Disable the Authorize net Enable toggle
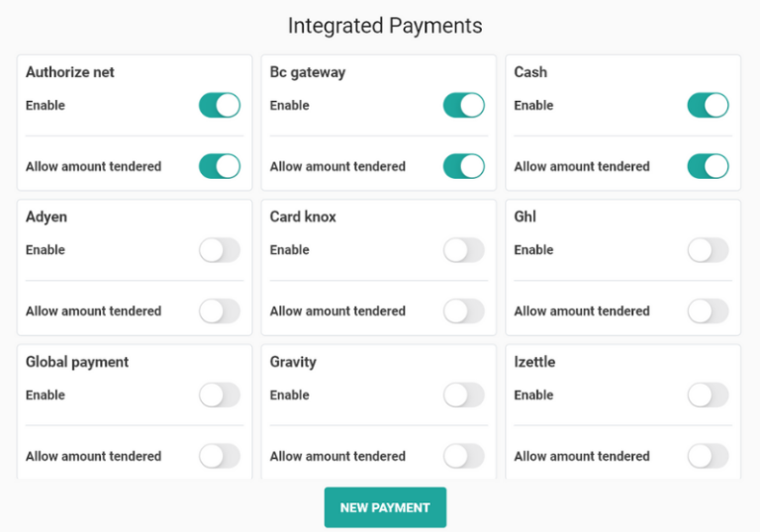Screen dimensions: 760x532 (220, 106)
